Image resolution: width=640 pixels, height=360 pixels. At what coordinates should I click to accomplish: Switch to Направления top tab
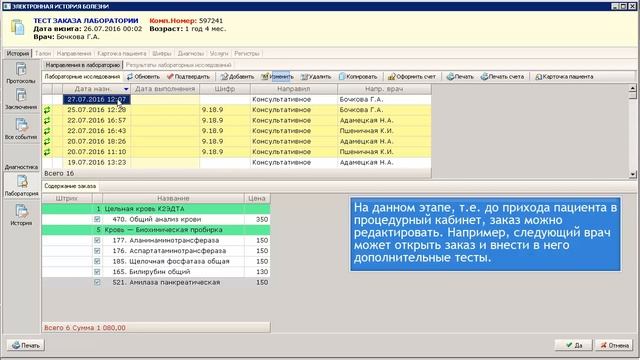pos(74,53)
